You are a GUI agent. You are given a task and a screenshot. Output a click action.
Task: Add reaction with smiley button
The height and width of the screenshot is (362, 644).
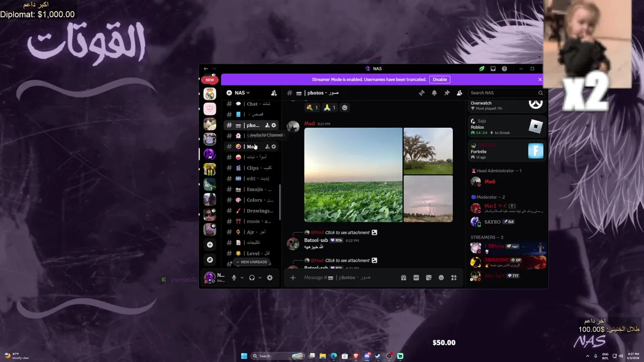tap(345, 108)
